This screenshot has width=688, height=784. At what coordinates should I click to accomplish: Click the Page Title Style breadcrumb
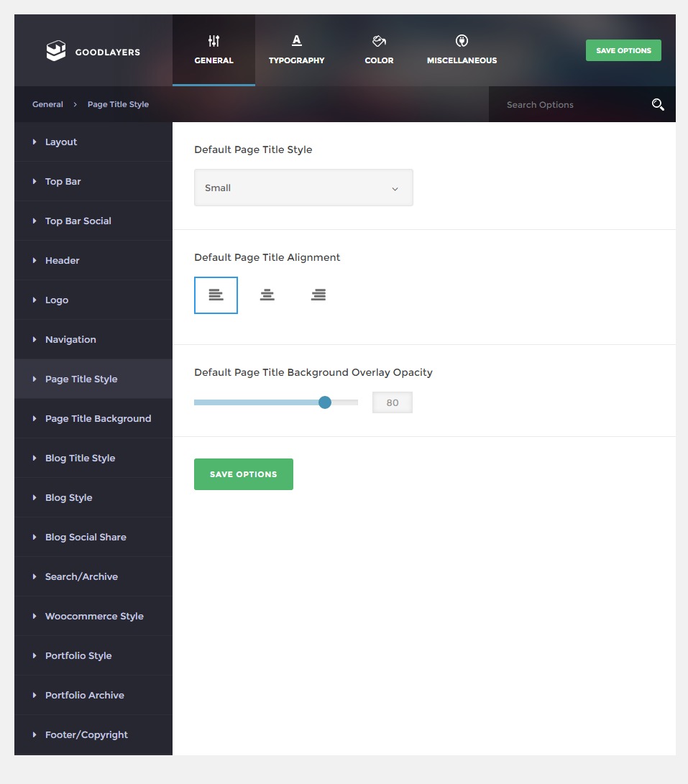118,104
